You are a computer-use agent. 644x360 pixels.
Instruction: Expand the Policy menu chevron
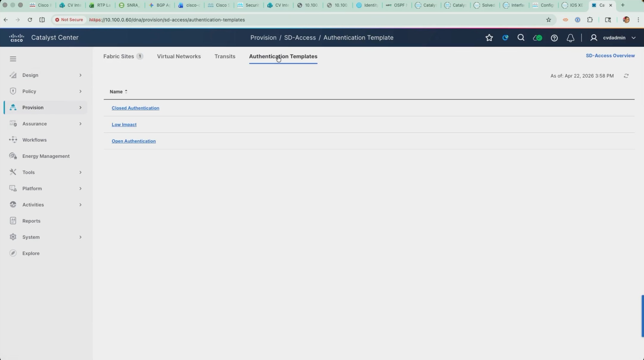pos(80,91)
